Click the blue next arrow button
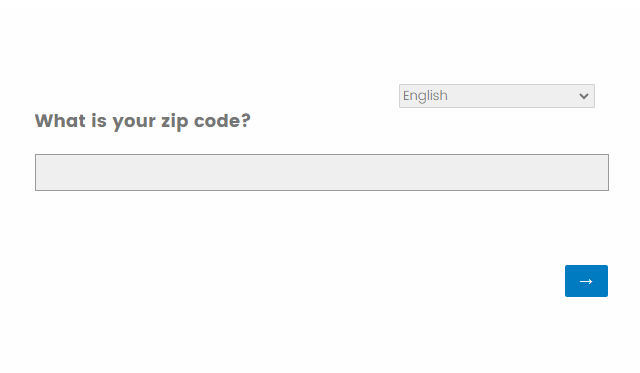This screenshot has height=373, width=640. [586, 281]
